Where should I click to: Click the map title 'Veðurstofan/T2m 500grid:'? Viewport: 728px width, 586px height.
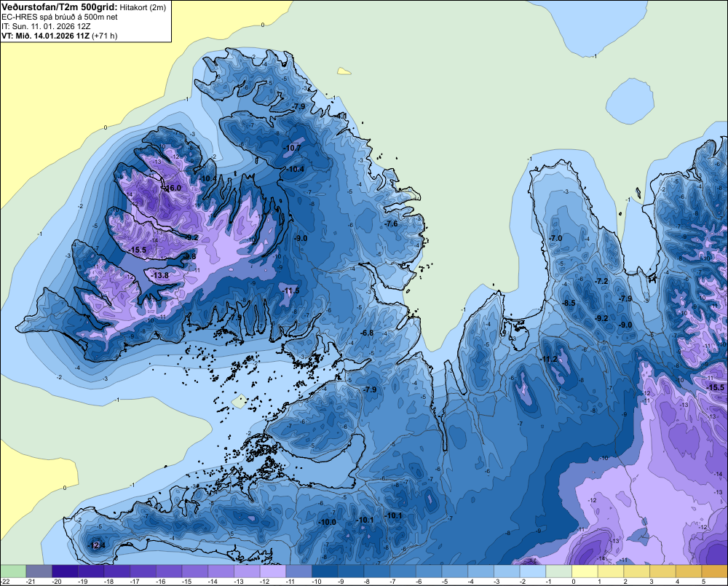60,7
